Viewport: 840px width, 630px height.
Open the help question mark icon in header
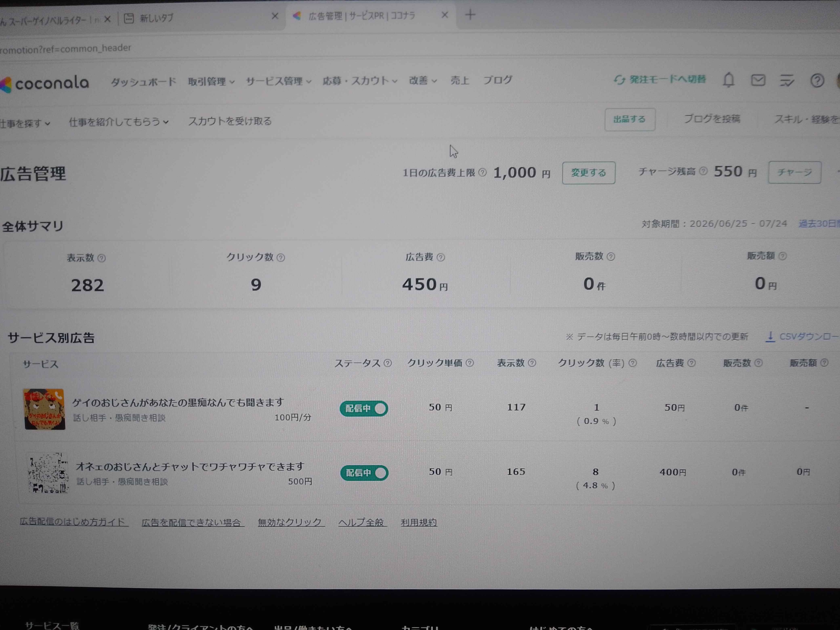point(817,81)
